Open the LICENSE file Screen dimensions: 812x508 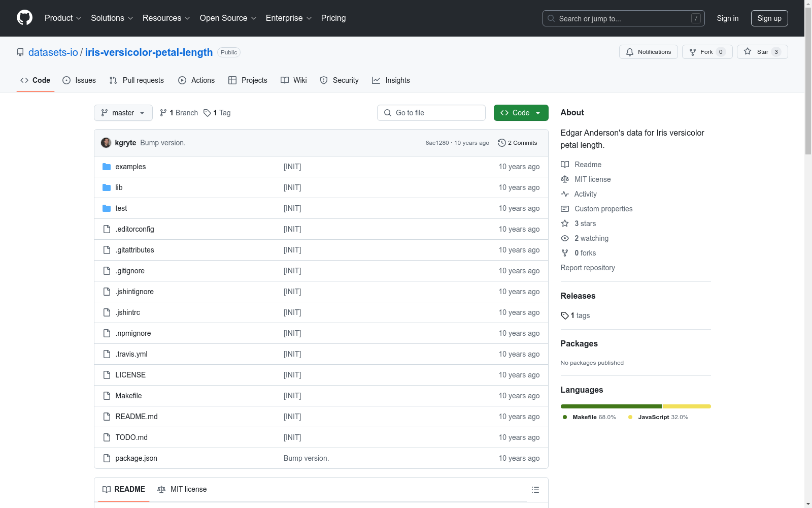pos(130,375)
